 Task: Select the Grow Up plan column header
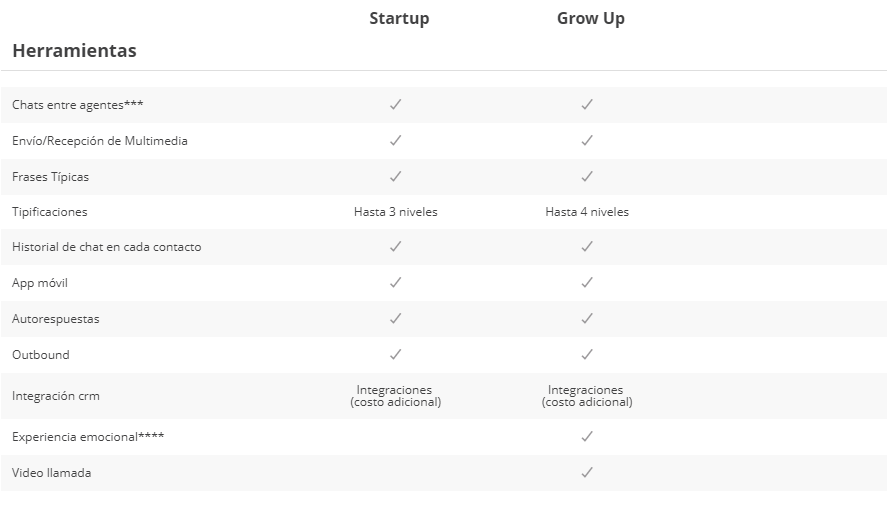coord(590,19)
